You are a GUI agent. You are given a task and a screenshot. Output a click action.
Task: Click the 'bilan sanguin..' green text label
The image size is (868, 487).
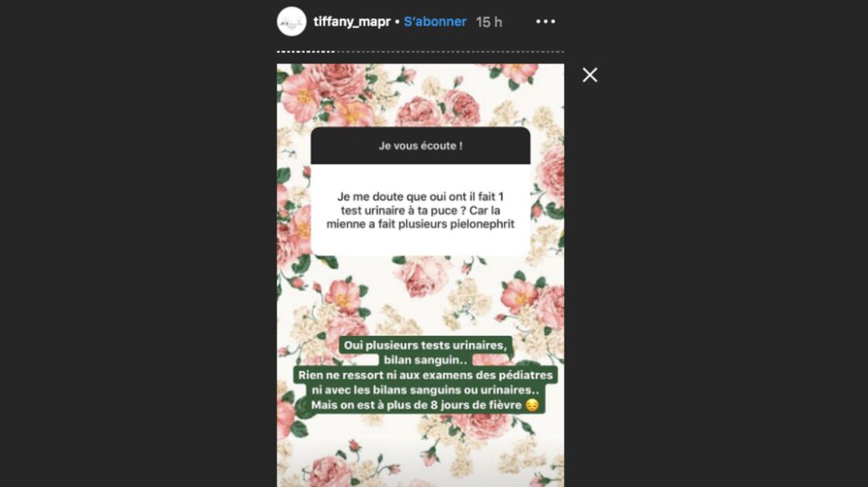pos(422,360)
